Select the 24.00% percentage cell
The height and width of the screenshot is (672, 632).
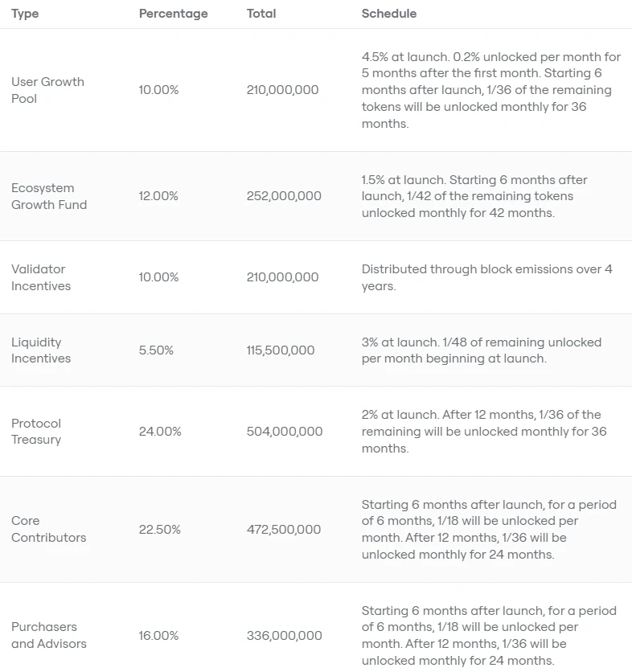click(160, 432)
